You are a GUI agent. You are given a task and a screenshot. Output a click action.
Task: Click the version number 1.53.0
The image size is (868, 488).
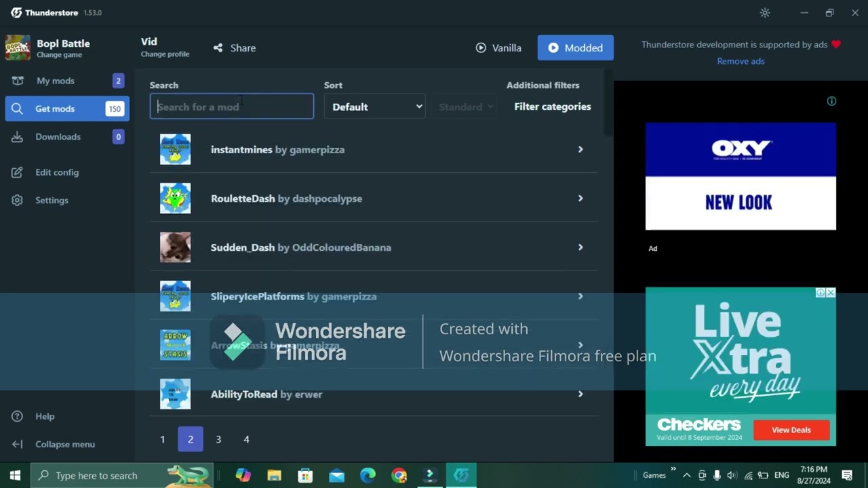(92, 13)
